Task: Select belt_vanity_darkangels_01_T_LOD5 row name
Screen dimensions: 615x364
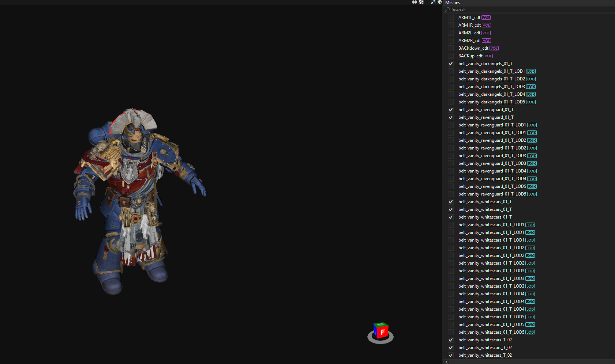Action: pyautogui.click(x=492, y=102)
